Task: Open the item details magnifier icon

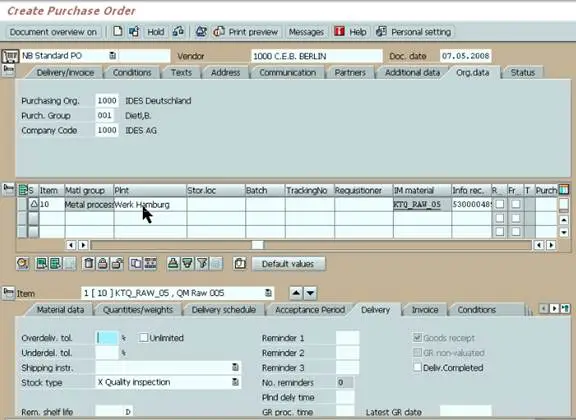Action: pyautogui.click(x=23, y=263)
